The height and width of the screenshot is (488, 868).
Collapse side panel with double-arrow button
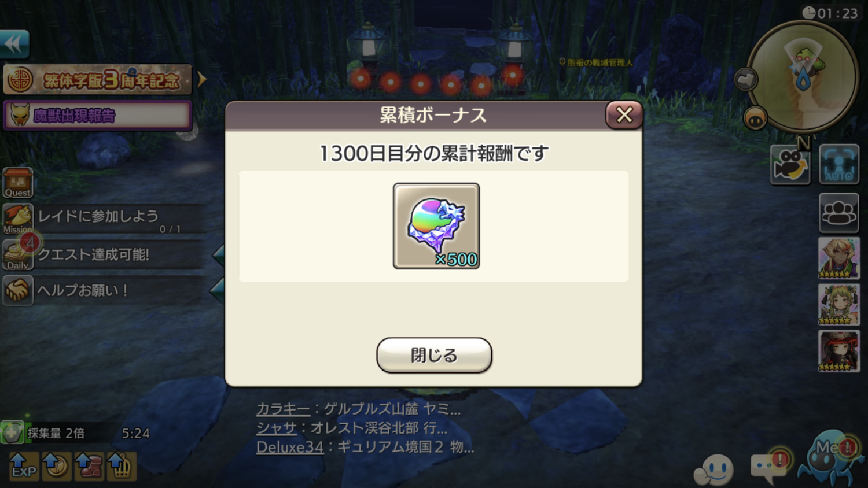14,44
